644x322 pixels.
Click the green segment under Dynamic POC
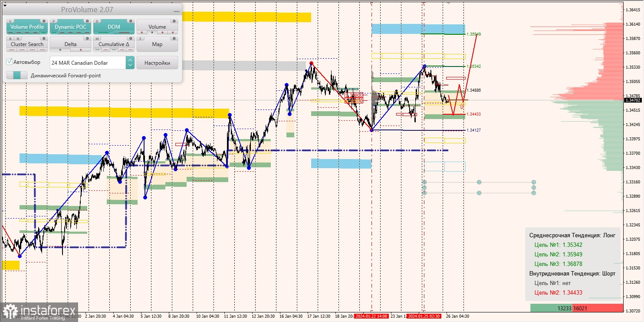click(54, 32)
